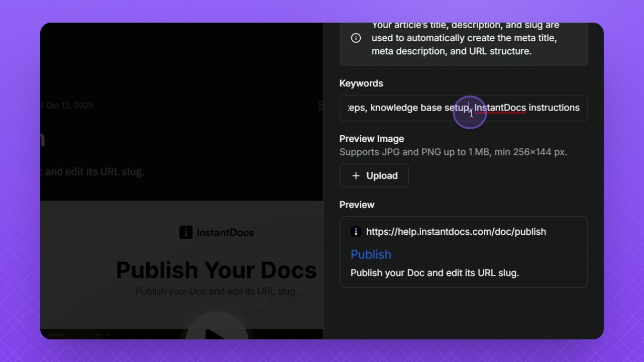
Task: Click the preview description 'Publish your Doc and edit its URL slug.'
Action: [435, 273]
